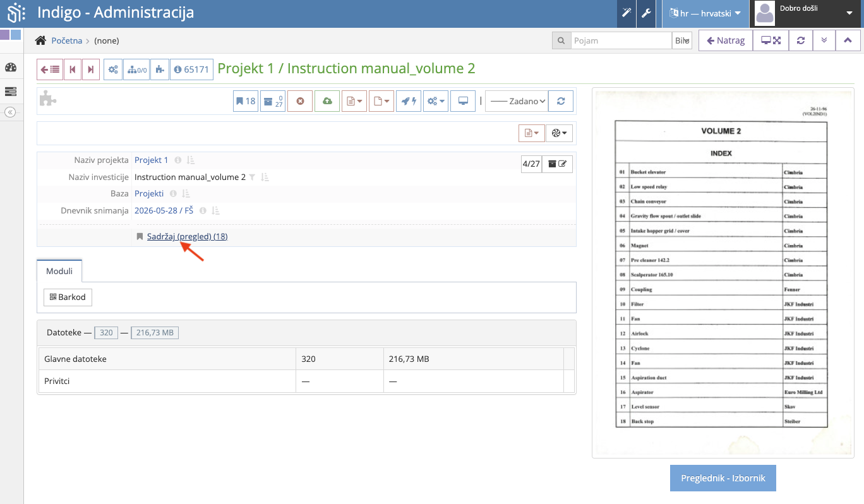
Task: Open the Volume 2 index page preview
Action: [x=723, y=273]
